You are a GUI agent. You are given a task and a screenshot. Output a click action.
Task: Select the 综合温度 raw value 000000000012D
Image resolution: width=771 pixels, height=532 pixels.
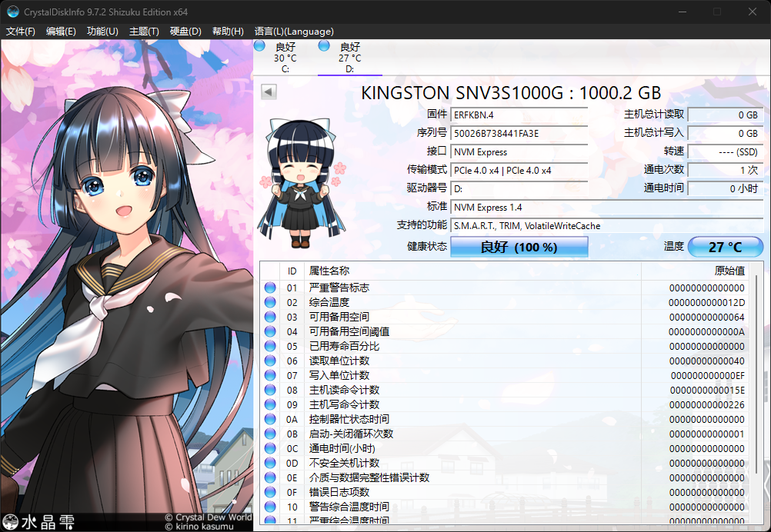click(x=706, y=303)
